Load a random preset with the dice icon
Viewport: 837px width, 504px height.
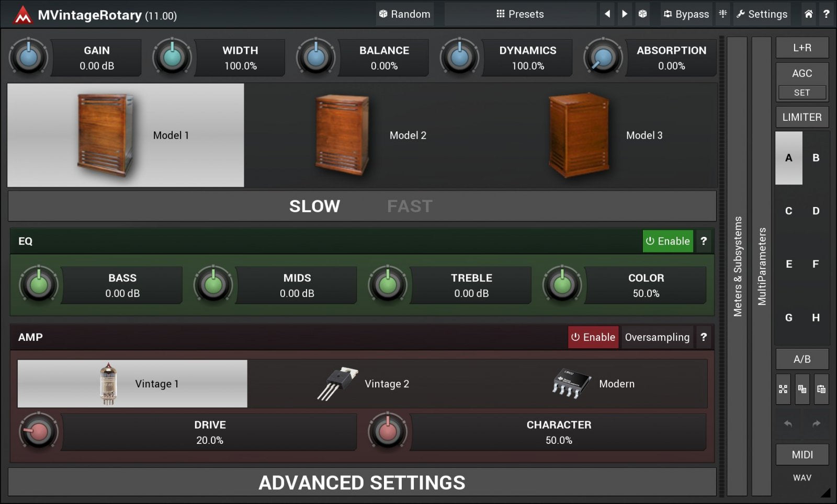pyautogui.click(x=642, y=14)
